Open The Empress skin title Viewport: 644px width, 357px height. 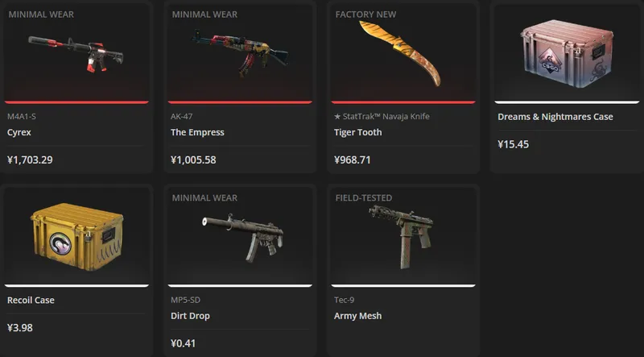197,132
